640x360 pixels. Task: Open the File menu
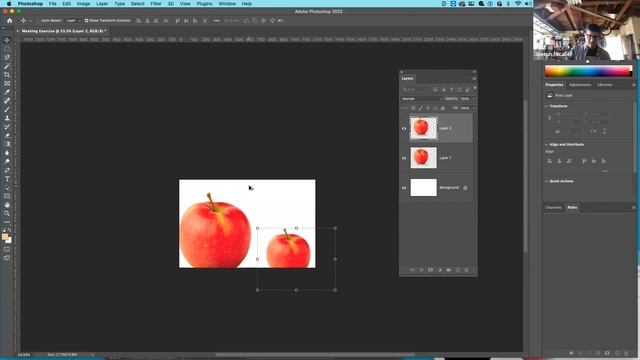(x=53, y=4)
